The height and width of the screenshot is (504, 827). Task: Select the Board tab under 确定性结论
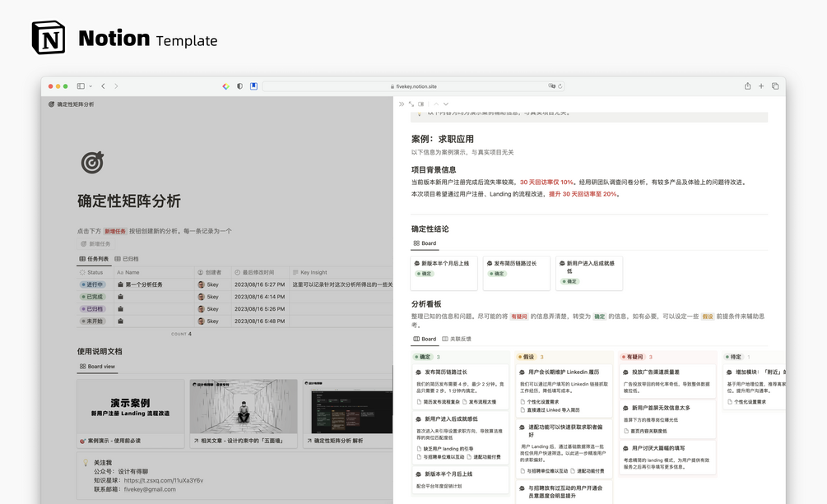pos(425,243)
